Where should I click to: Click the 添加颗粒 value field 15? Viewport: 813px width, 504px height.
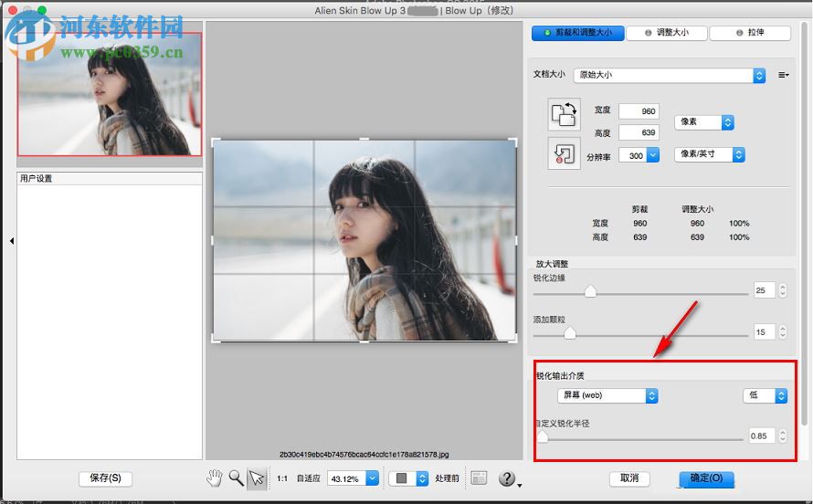click(x=765, y=332)
